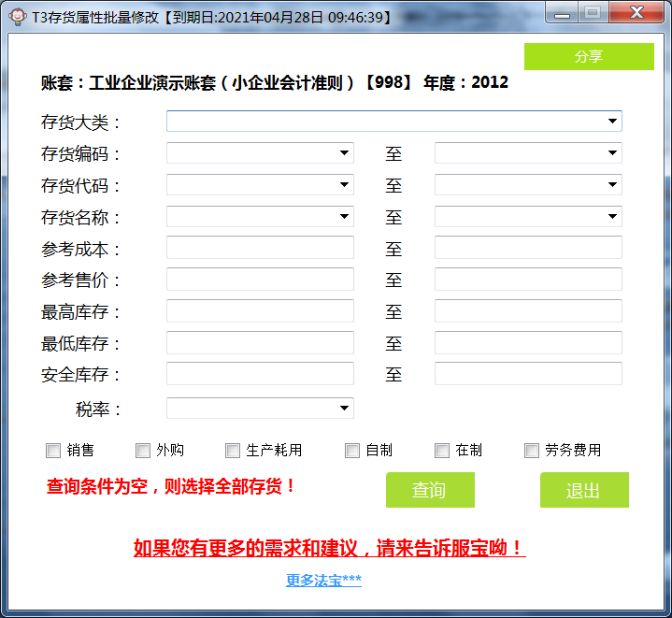Close the T3存货属性批量修改 window
This screenshot has width=672, height=618.
(636, 13)
